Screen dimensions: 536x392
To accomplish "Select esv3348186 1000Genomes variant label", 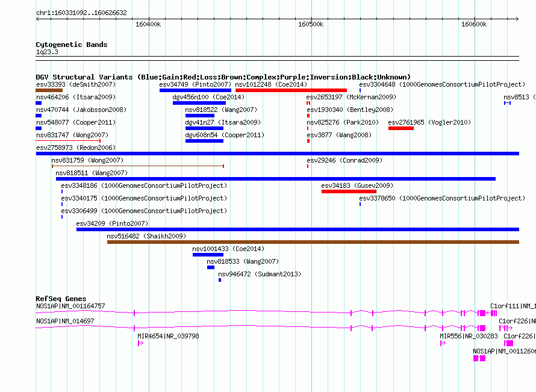I will pos(144,185).
